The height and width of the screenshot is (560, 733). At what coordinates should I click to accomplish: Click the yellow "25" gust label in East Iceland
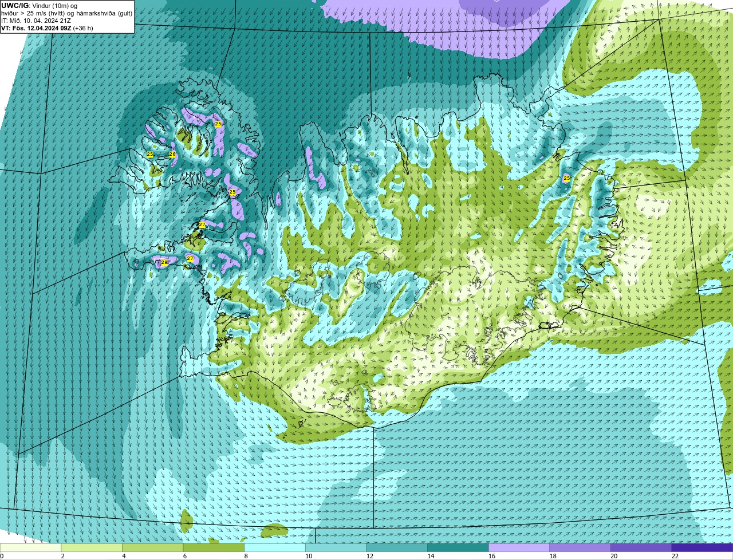(x=567, y=179)
